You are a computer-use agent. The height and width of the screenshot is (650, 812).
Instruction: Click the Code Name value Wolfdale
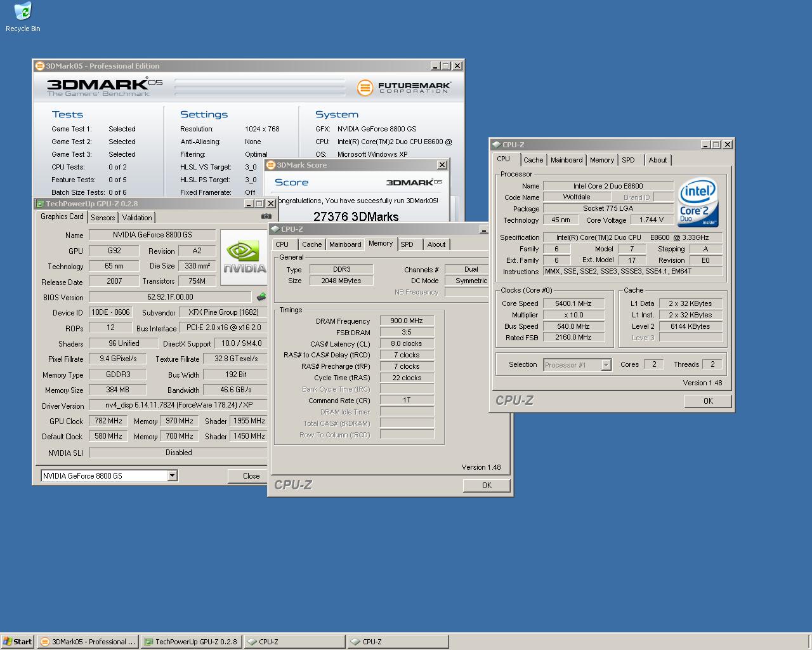point(576,197)
